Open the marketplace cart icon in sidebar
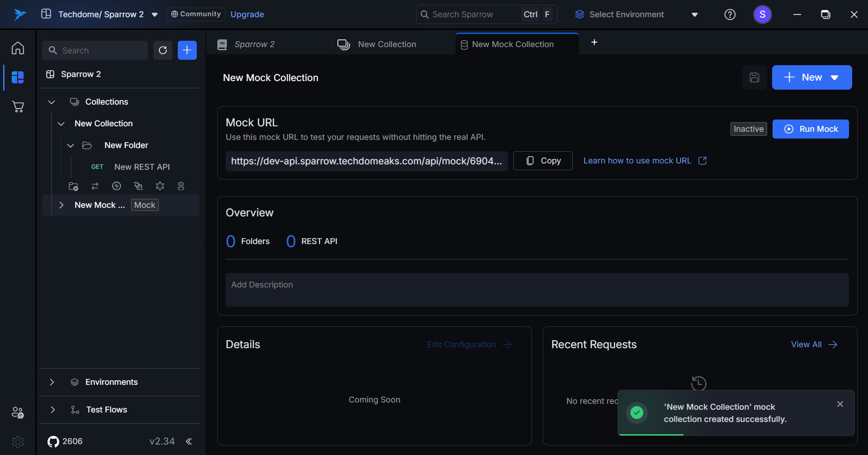Screen dimensions: 868x455 pos(18,107)
